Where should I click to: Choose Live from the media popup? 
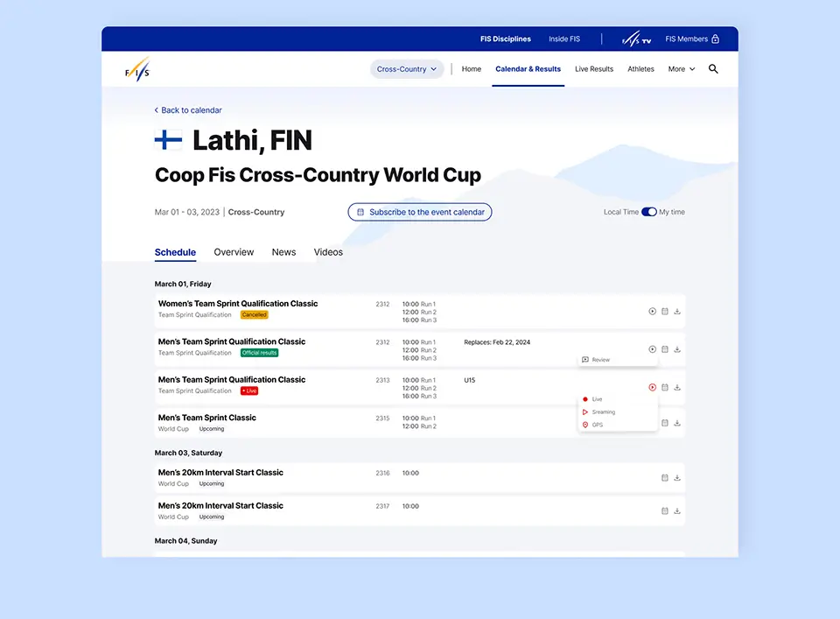click(x=592, y=399)
